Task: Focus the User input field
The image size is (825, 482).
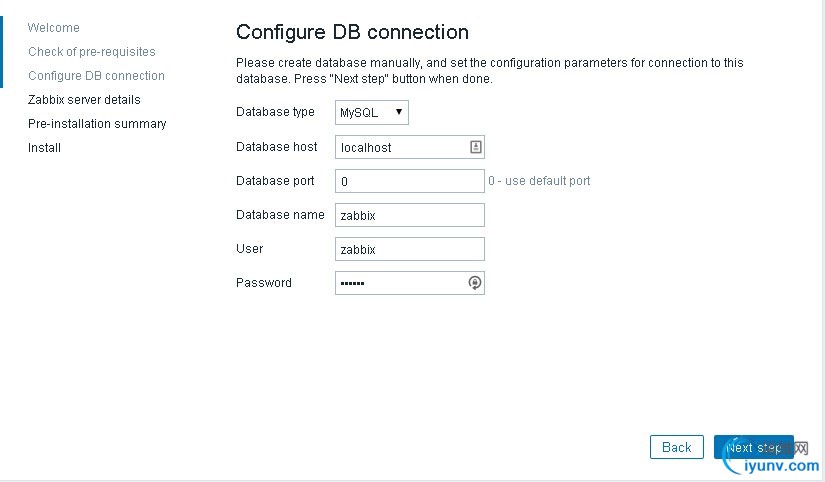Action: [409, 249]
